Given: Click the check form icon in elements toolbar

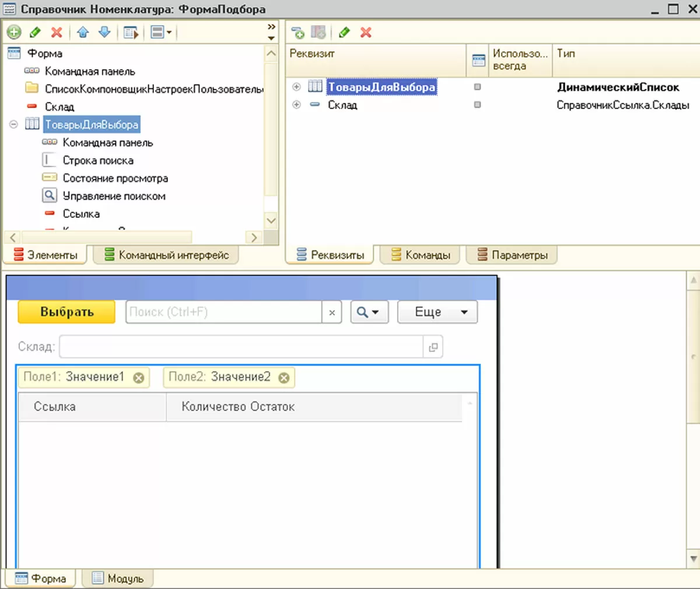Looking at the screenshot, I should [131, 32].
